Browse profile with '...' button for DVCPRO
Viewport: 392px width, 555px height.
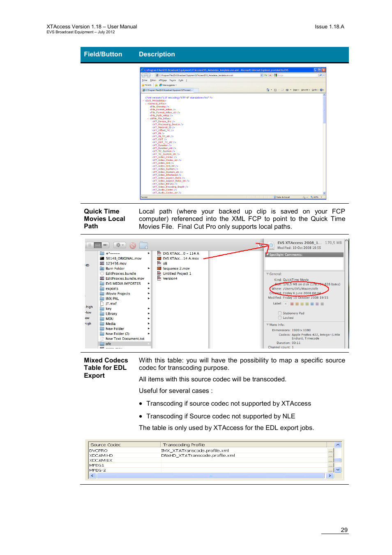point(330,451)
